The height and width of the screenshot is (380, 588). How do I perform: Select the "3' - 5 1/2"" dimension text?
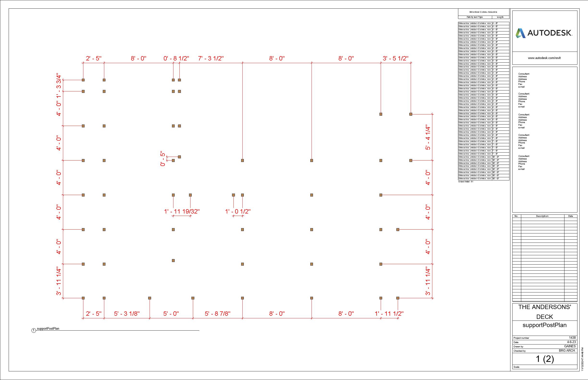[396, 59]
